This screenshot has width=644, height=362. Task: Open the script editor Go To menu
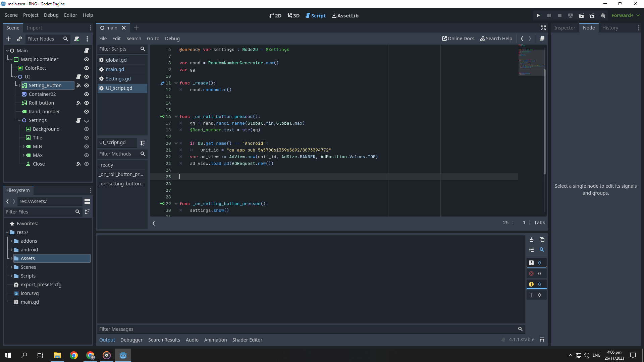153,39
